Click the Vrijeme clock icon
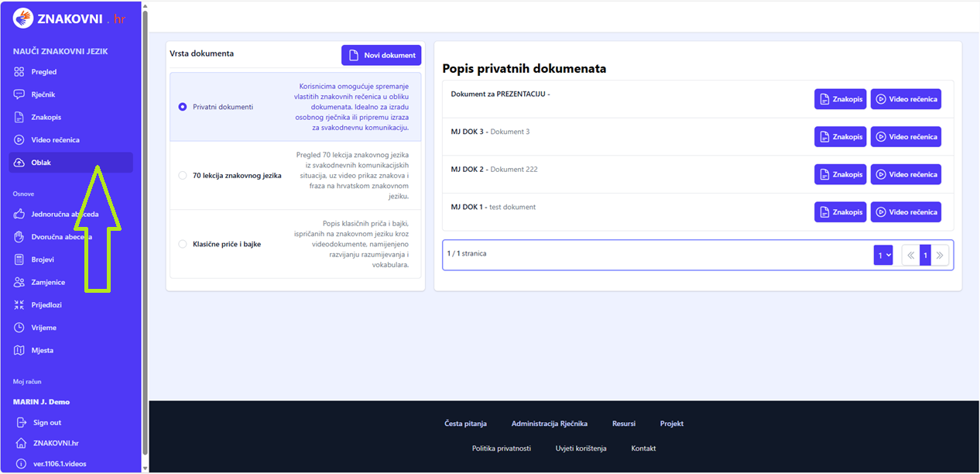Image resolution: width=980 pixels, height=474 pixels. 19,328
